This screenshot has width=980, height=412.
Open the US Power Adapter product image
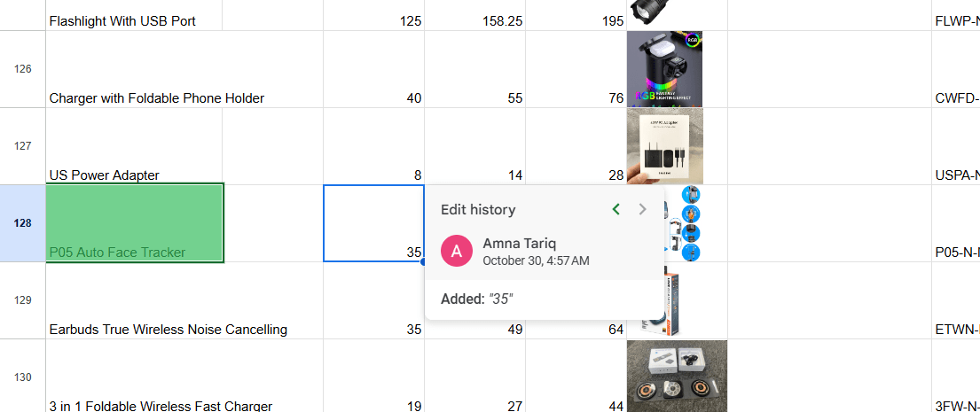pyautogui.click(x=664, y=146)
